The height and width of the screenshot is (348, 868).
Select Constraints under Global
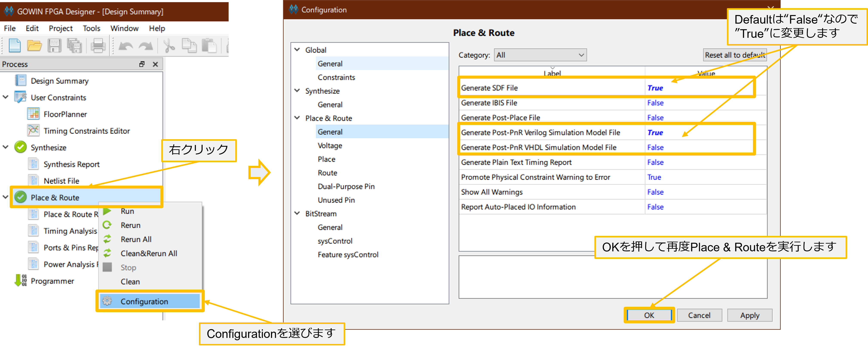pyautogui.click(x=336, y=77)
